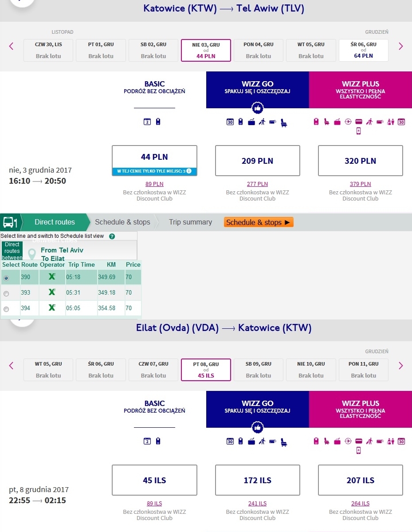The image size is (412, 532).
Task: Click the location pin beside From Tel Aviv
Action: point(32,254)
